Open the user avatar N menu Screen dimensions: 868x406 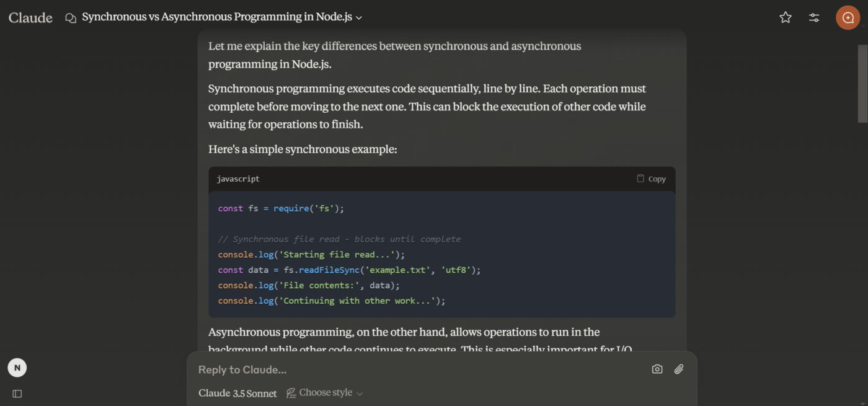point(17,368)
